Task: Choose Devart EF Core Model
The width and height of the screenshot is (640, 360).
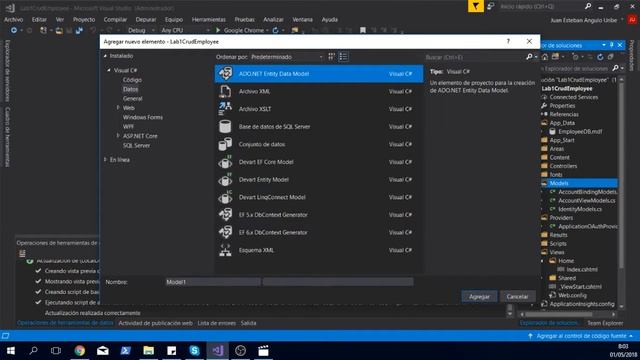Action: [319, 162]
